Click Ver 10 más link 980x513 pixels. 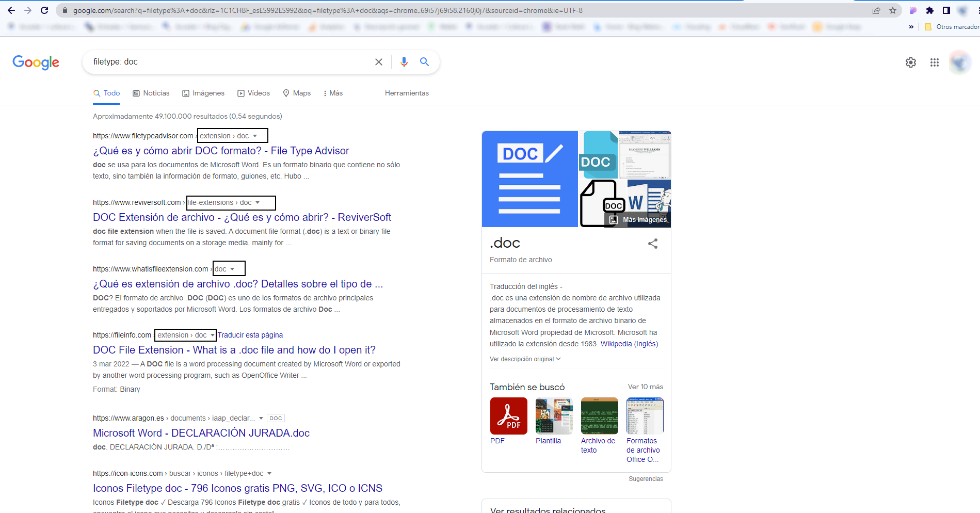646,387
